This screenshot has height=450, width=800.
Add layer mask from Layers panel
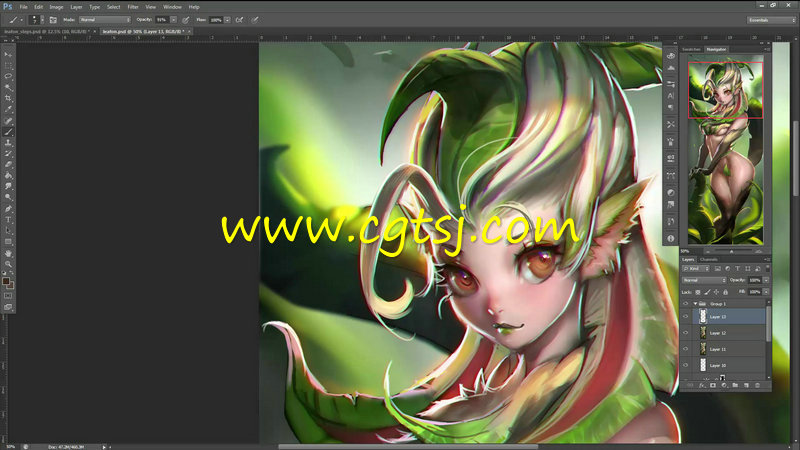click(x=713, y=385)
